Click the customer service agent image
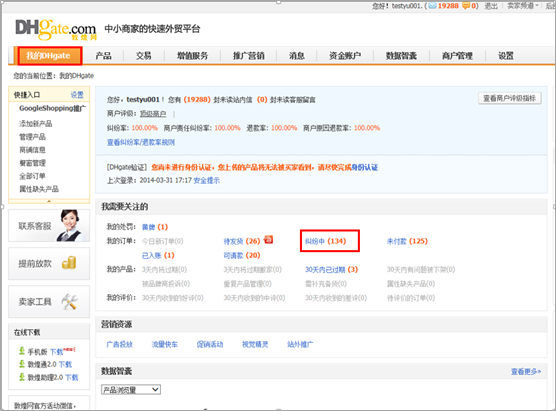The width and height of the screenshot is (556, 411). click(70, 226)
